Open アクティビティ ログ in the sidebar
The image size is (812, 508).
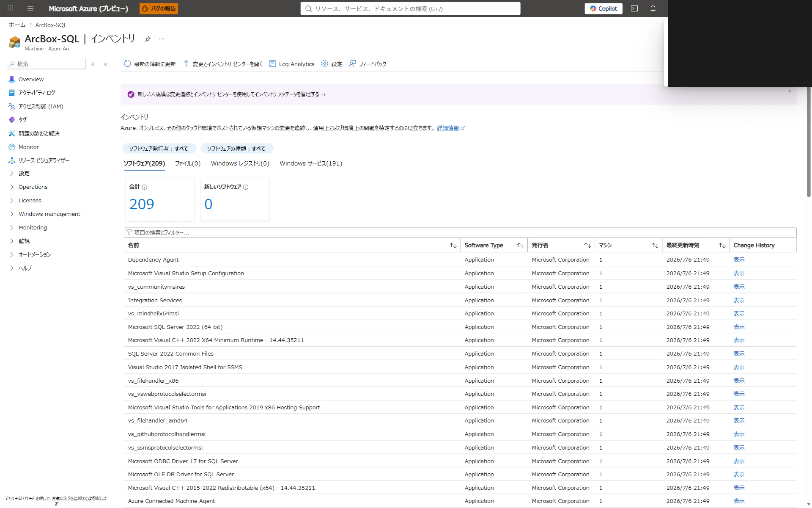(x=36, y=93)
